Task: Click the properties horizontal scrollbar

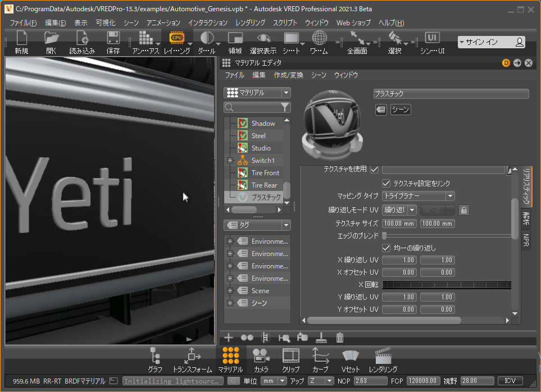Action: point(384,320)
